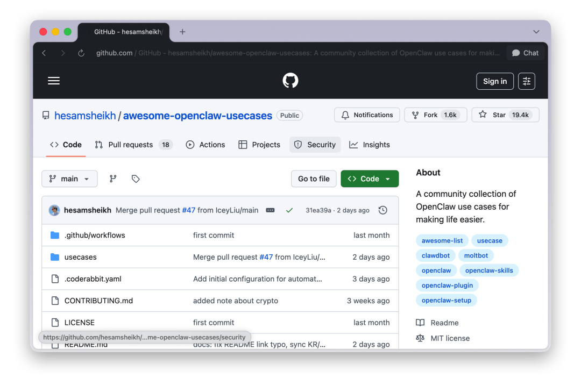
Task: Switch to the Insights tab
Action: click(x=370, y=145)
